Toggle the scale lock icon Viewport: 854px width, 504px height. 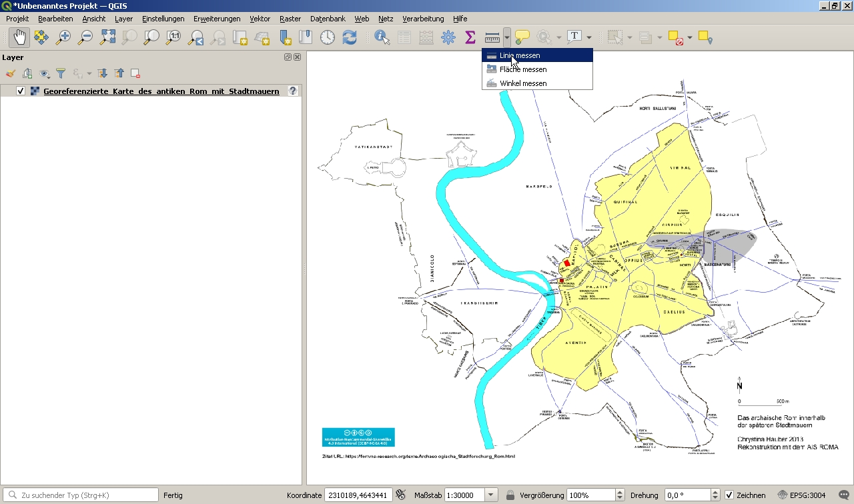pos(510,495)
